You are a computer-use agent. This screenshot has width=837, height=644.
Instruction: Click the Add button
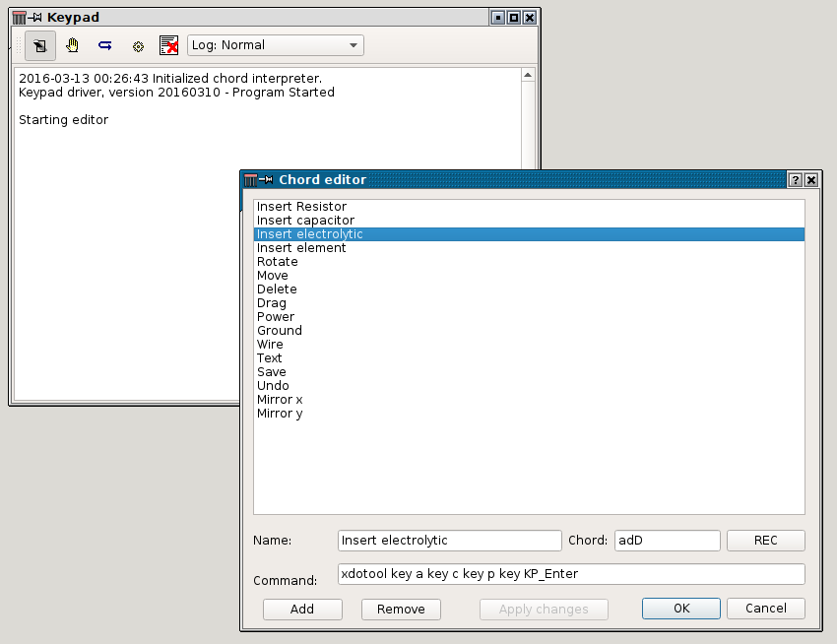click(302, 609)
